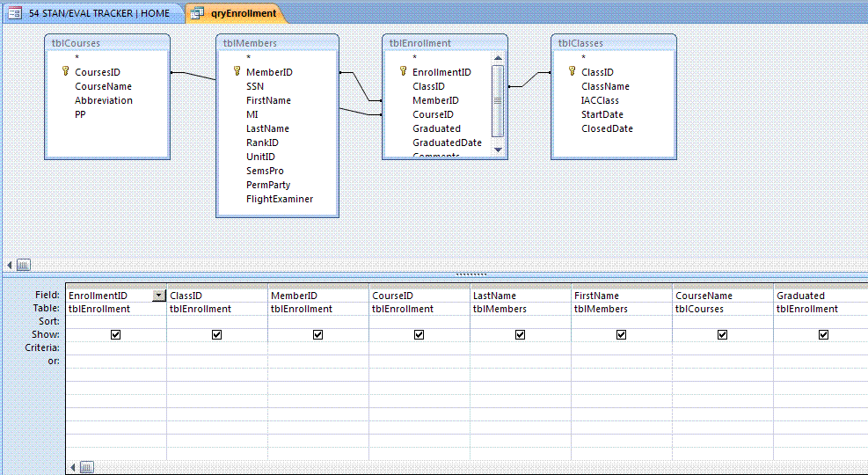Click the key icon next to CoursesID

pos(65,72)
